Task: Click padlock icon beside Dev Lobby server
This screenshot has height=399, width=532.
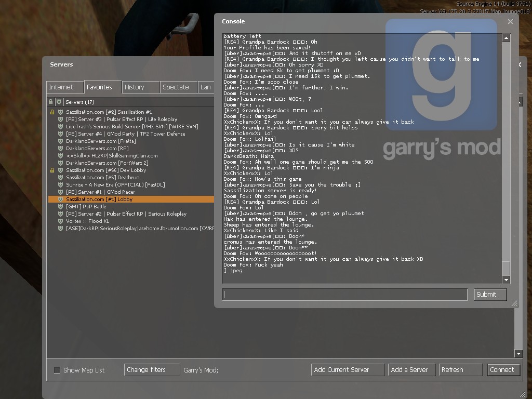Action: [52, 170]
